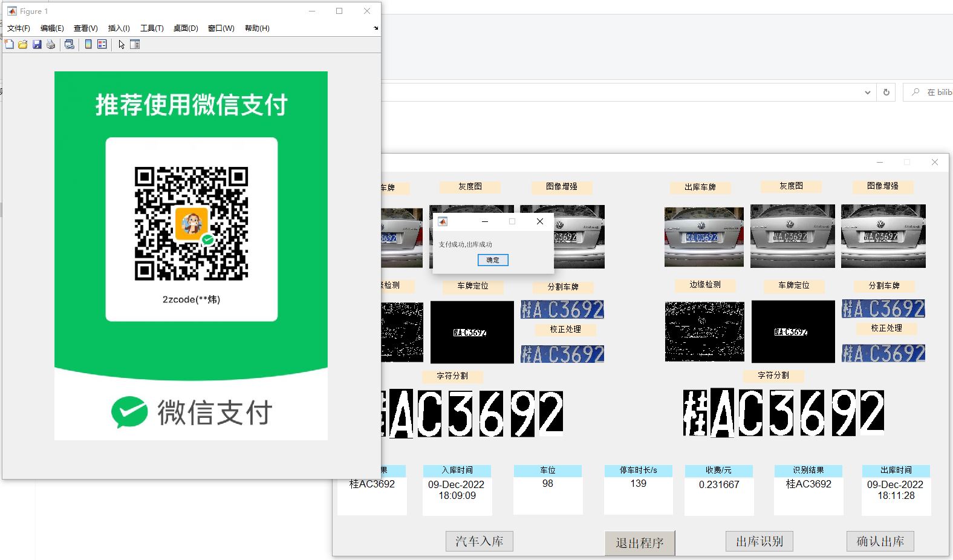Minimize the payment success dialog
Screen dimensions: 953x560
[484, 221]
